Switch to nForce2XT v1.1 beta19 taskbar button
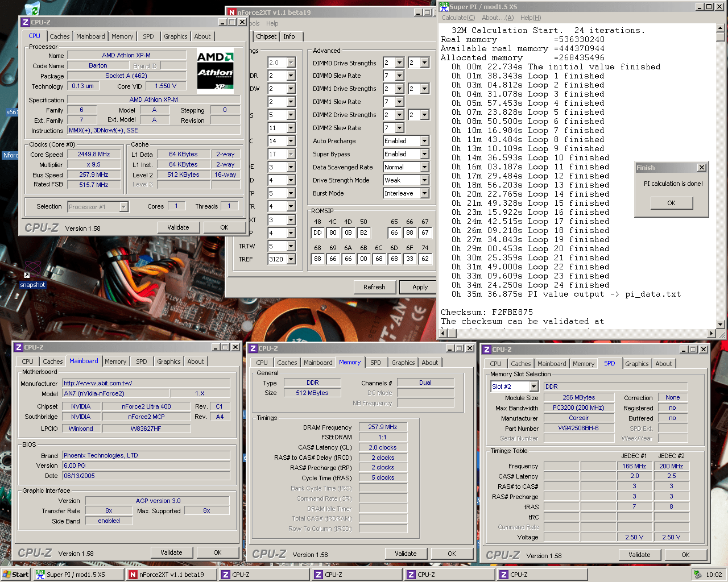This screenshot has width=728, height=582. 171,575
